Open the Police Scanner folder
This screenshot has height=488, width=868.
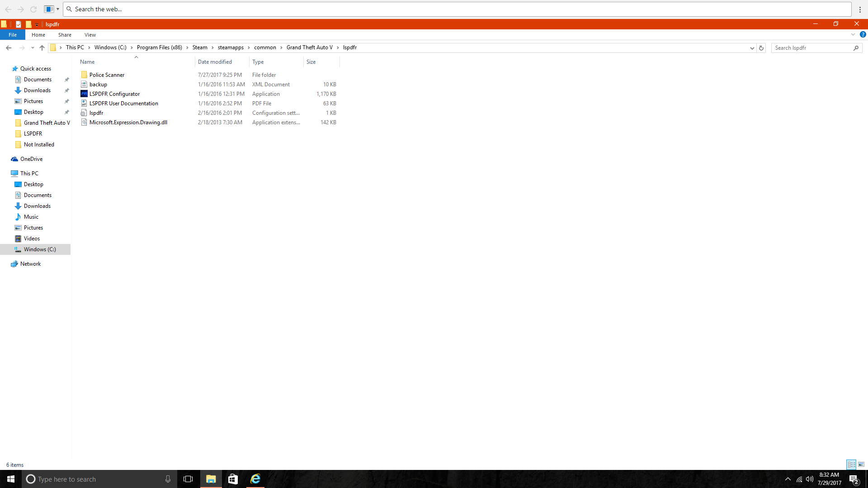tap(107, 75)
